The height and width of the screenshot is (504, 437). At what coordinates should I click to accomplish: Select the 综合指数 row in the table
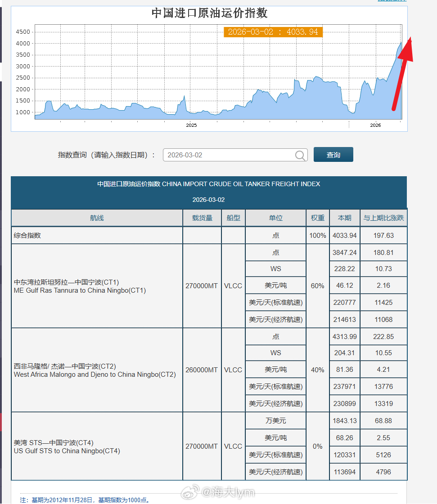click(90, 235)
